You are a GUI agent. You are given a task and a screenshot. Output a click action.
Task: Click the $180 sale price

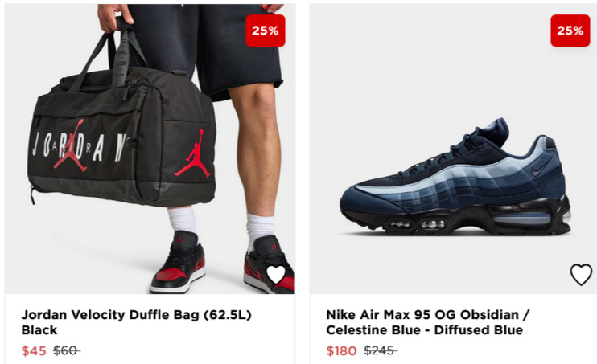tap(341, 350)
